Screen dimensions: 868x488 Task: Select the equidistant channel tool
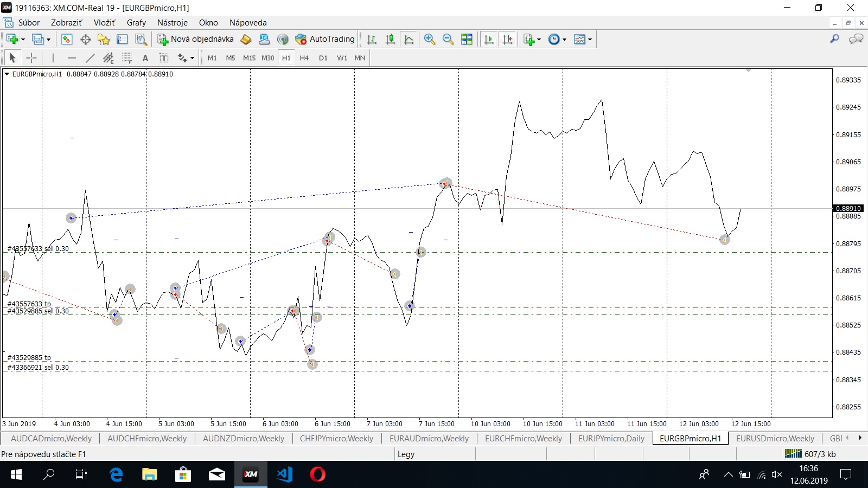(108, 58)
